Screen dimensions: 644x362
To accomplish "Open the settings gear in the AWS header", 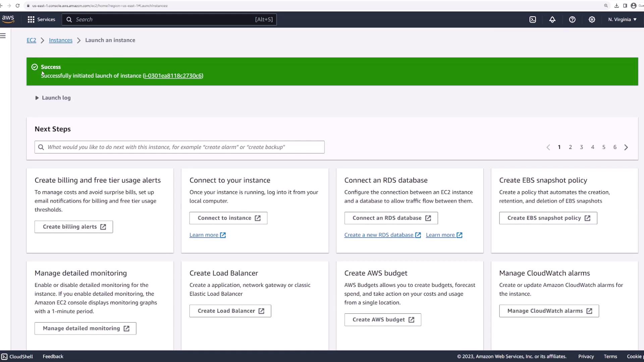I will coord(592,19).
